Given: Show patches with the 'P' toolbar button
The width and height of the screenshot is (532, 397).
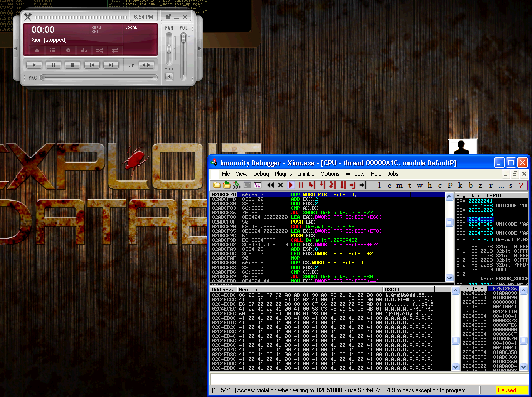Looking at the screenshot, I should click(x=450, y=185).
